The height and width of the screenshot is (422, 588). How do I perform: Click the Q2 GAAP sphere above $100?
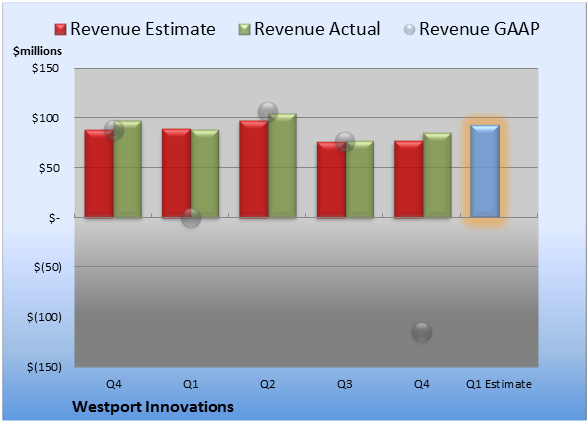tap(268, 112)
